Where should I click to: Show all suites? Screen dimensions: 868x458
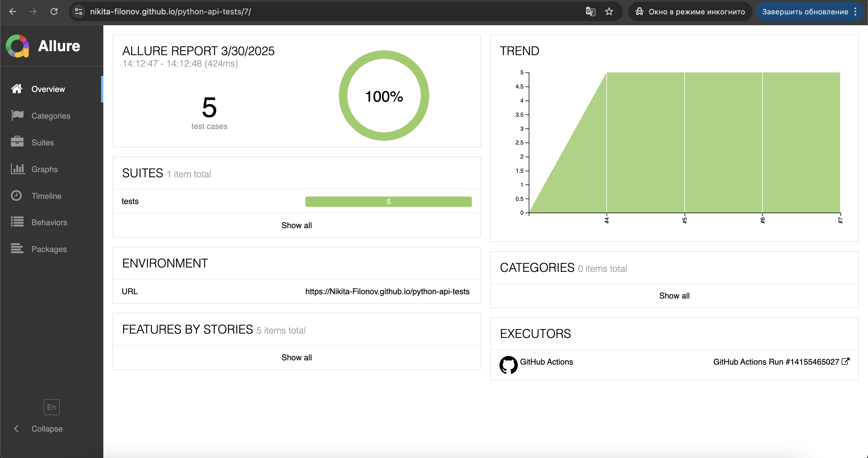tap(297, 225)
